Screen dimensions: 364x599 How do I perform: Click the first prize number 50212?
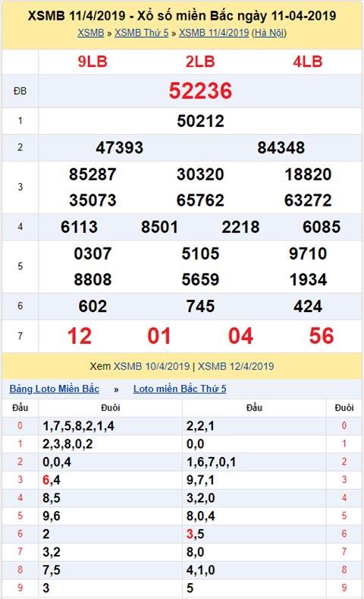pos(200,121)
